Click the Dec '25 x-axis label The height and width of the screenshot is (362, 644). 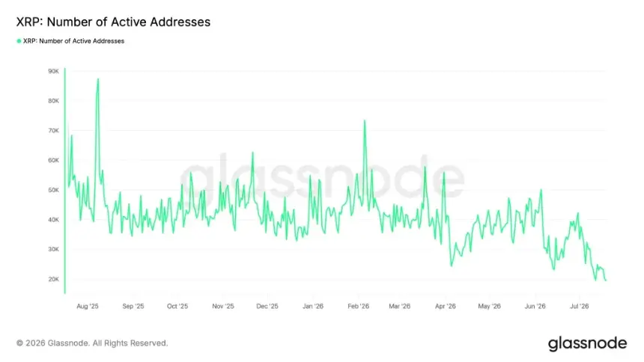click(x=267, y=306)
